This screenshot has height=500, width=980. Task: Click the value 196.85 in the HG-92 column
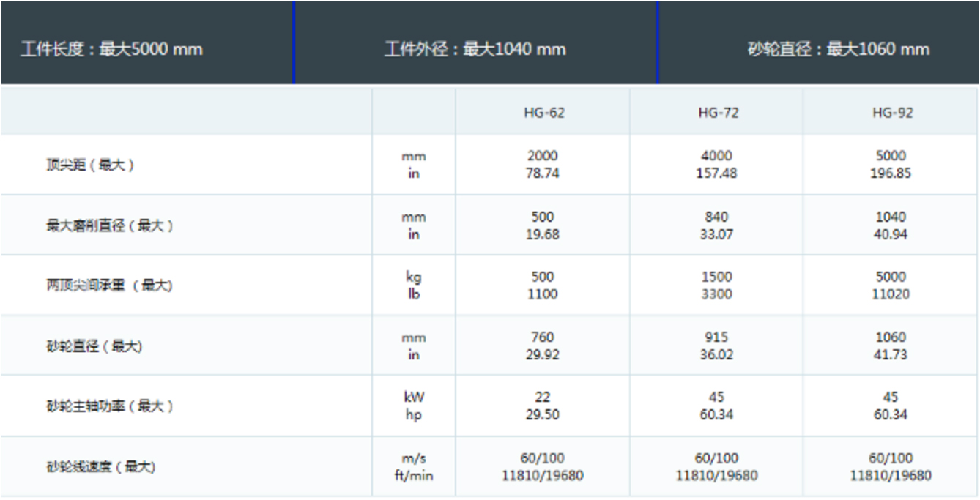(x=891, y=173)
